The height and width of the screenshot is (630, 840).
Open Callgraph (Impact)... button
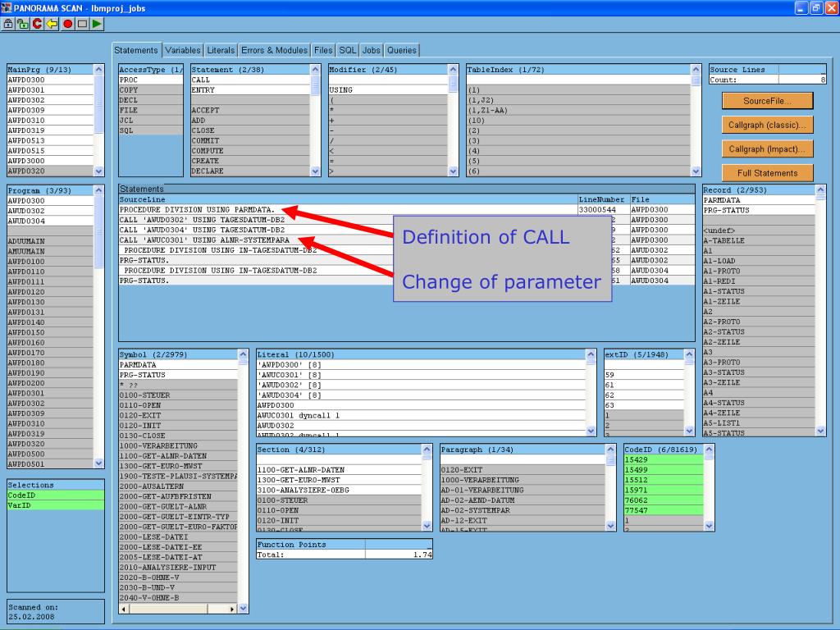click(x=767, y=149)
